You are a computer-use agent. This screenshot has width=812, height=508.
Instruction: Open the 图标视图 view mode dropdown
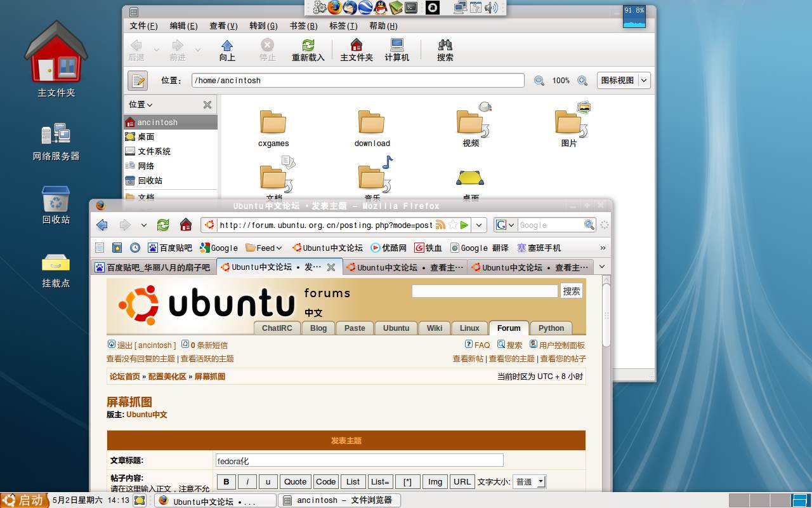[x=624, y=81]
